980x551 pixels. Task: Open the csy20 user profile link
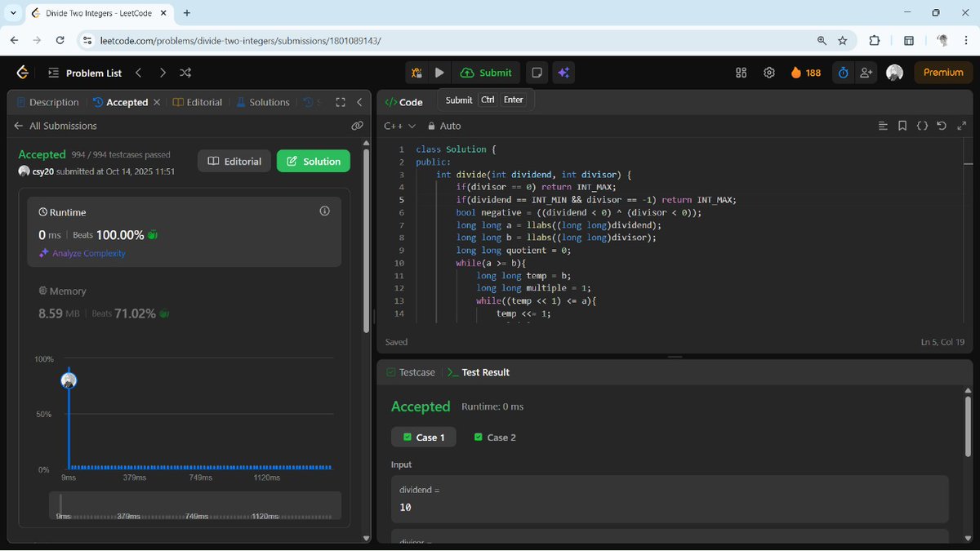42,171
